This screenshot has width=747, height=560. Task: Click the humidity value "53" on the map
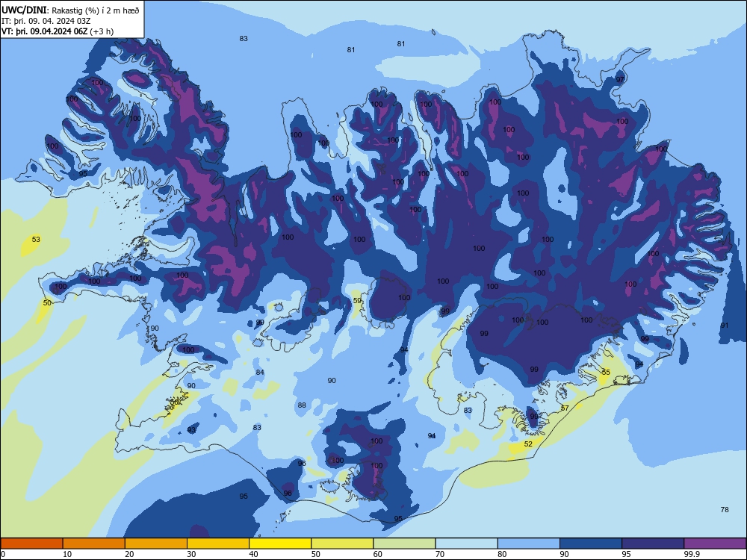click(x=36, y=239)
